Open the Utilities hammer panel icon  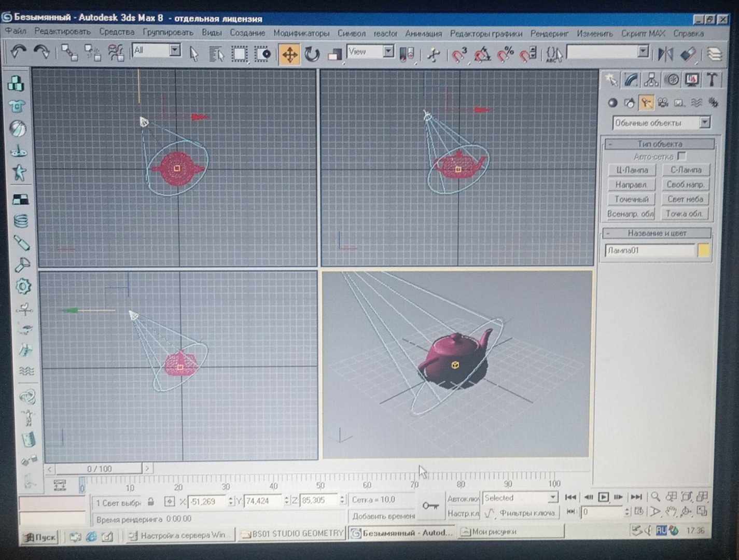712,80
